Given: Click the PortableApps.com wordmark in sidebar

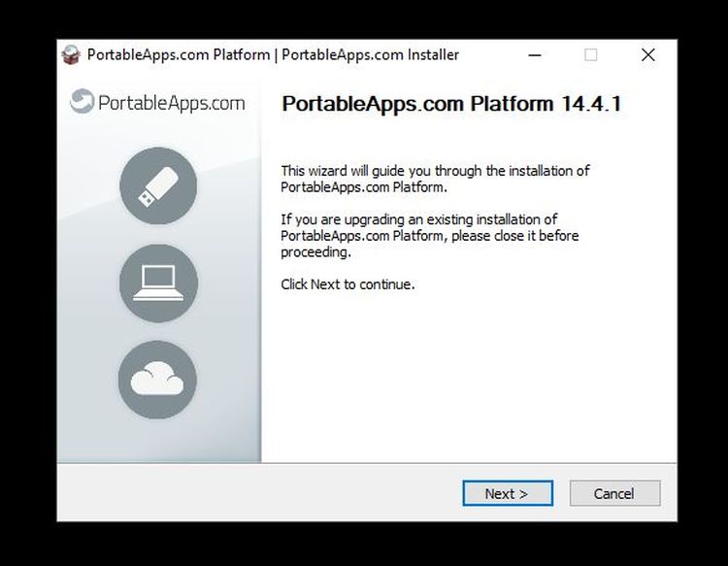Looking at the screenshot, I should click(x=171, y=103).
